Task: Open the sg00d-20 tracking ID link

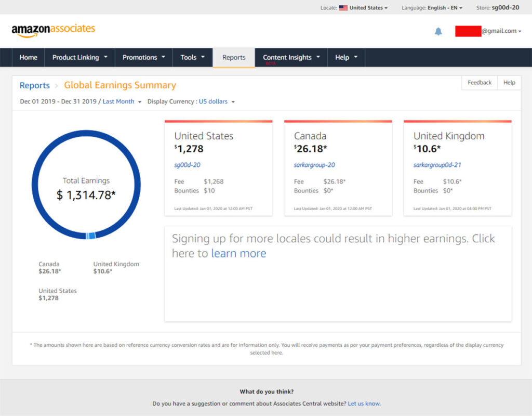Action: coord(187,165)
